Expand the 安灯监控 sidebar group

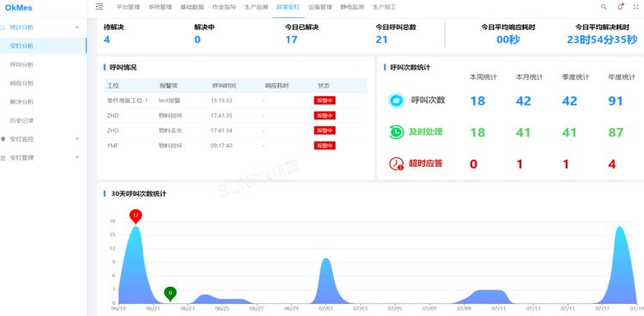pyautogui.click(x=77, y=139)
